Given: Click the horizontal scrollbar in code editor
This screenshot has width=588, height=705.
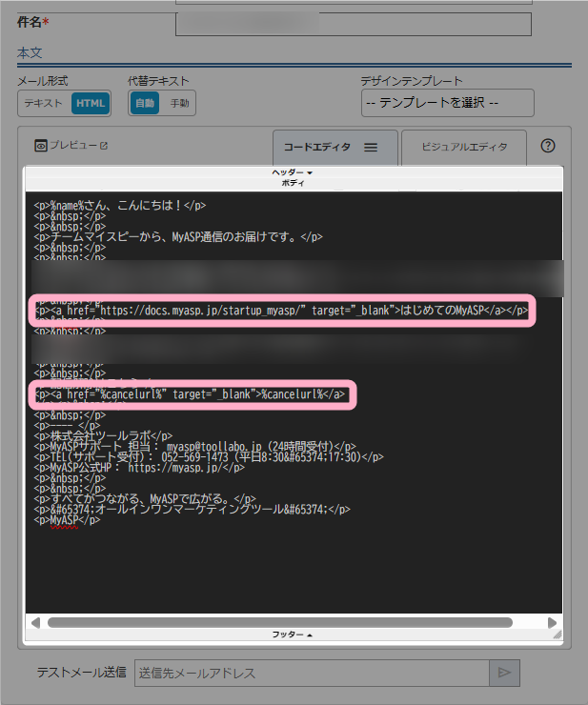Looking at the screenshot, I should 286,622.
